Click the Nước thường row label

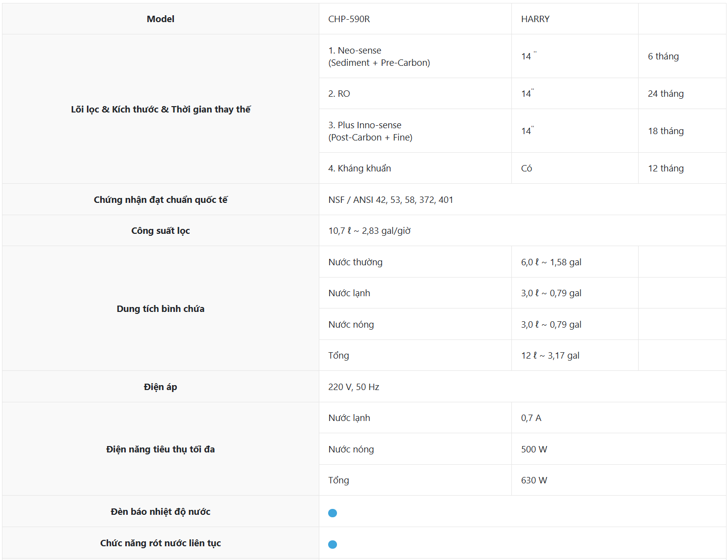(x=355, y=262)
